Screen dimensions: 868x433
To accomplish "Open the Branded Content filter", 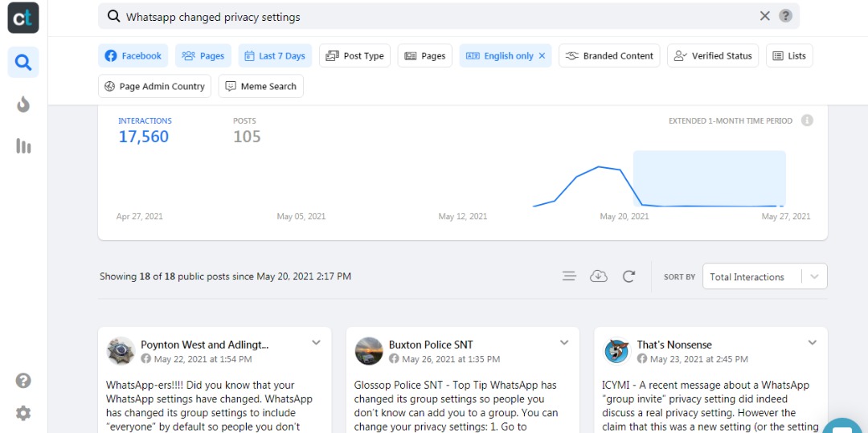I will pos(609,56).
